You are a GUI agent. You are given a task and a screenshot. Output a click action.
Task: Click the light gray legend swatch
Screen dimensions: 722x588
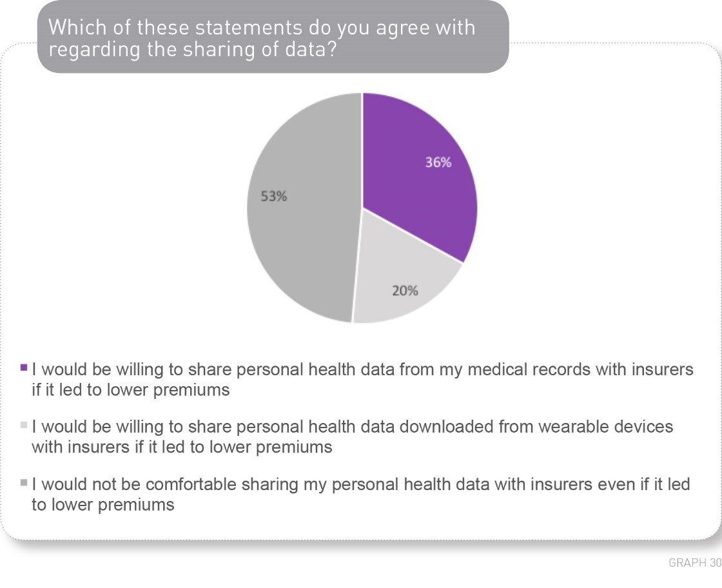coord(24,425)
